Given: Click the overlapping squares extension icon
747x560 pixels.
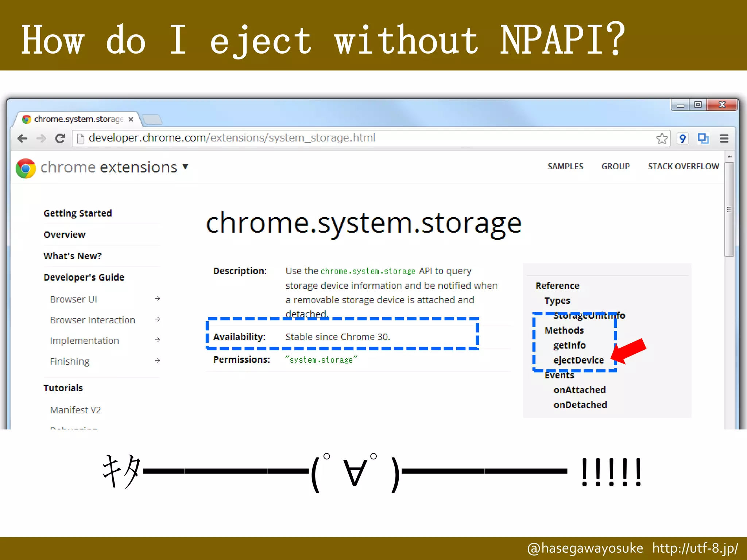Looking at the screenshot, I should point(703,139).
